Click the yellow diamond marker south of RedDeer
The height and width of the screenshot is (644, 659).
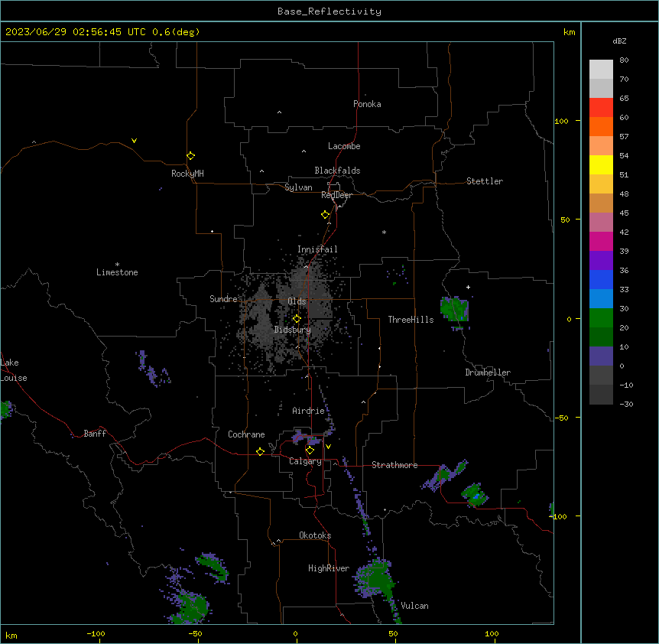coord(326,215)
